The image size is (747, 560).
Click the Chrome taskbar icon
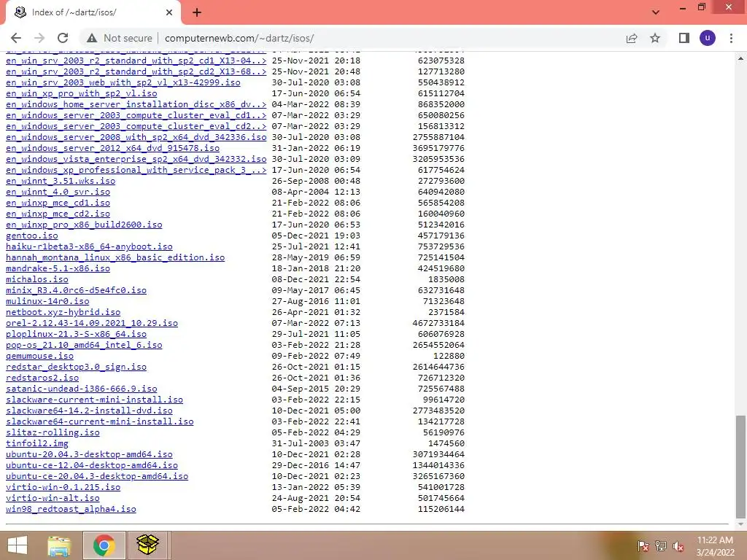tap(104, 545)
